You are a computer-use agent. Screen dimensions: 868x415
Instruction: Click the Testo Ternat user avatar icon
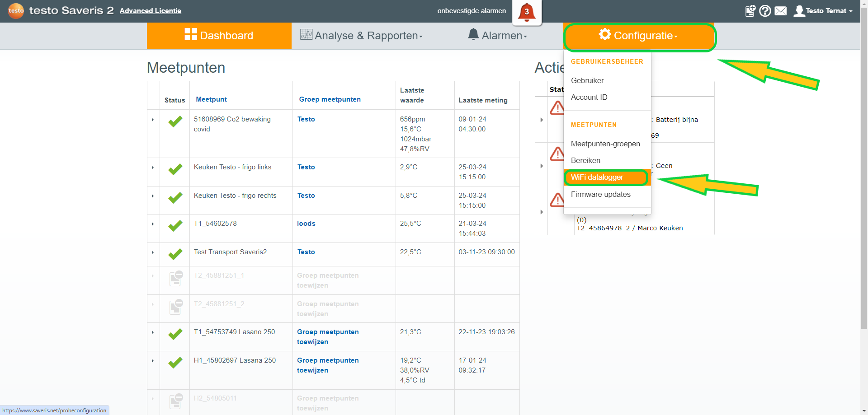[799, 10]
